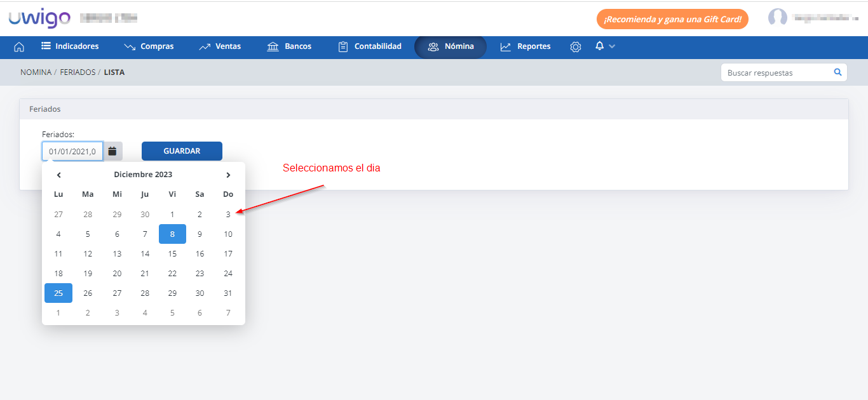Expand the dropdown arrow beside the bell
Viewport: 868px width, 400px height.
click(x=612, y=46)
